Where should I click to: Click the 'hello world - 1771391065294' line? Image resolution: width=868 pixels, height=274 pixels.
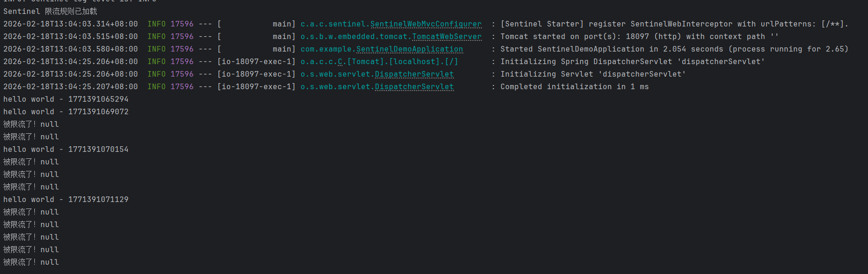(66, 99)
